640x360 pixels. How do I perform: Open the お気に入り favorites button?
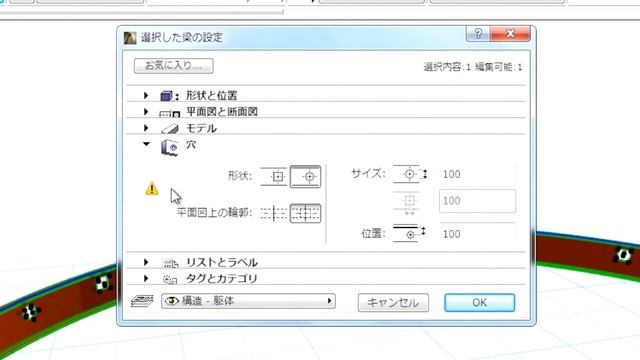coord(173,66)
